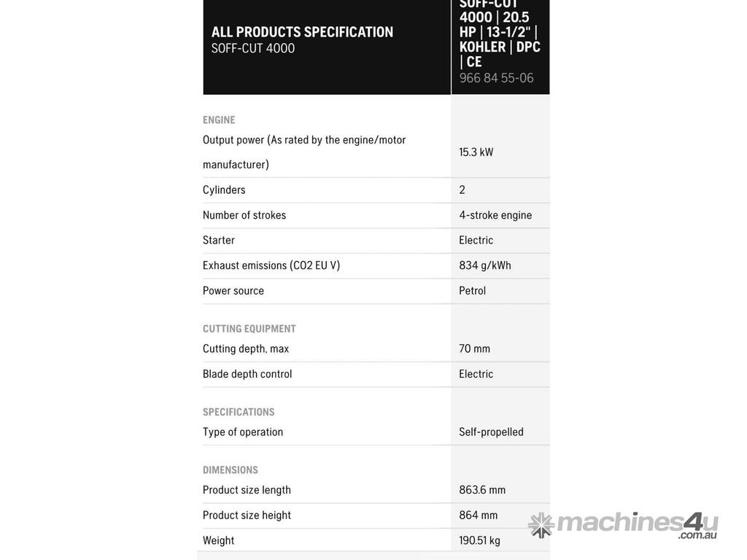Click the 190.51 kg weight value
The width and height of the screenshot is (747, 560).
479,540
